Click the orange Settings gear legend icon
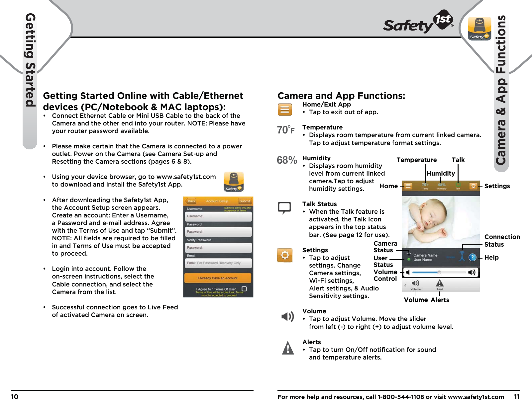 point(285,255)
